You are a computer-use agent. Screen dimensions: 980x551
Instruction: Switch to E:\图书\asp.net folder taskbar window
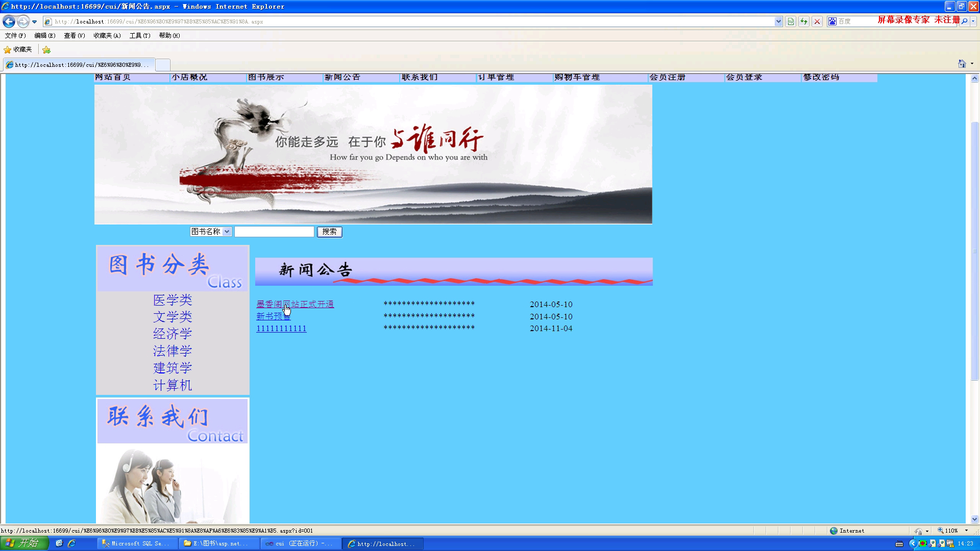point(218,544)
